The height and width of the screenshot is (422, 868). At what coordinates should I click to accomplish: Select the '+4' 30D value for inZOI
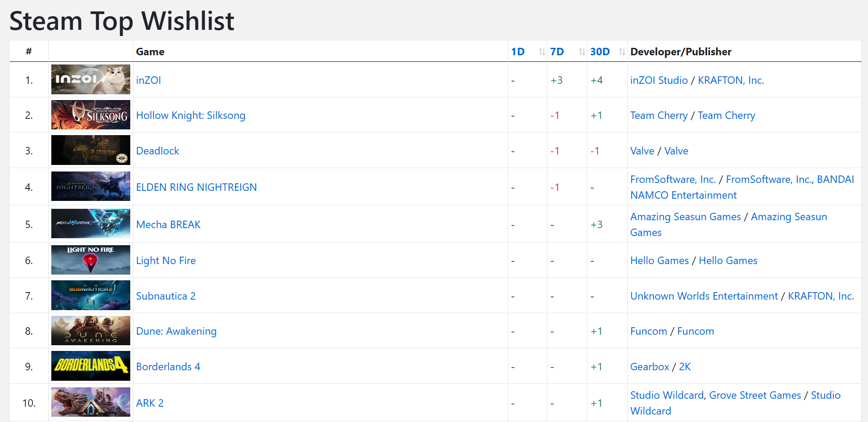pos(597,80)
